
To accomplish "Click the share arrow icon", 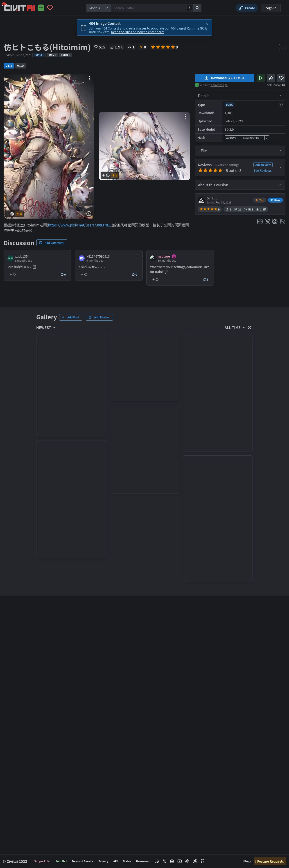I will click(x=271, y=78).
